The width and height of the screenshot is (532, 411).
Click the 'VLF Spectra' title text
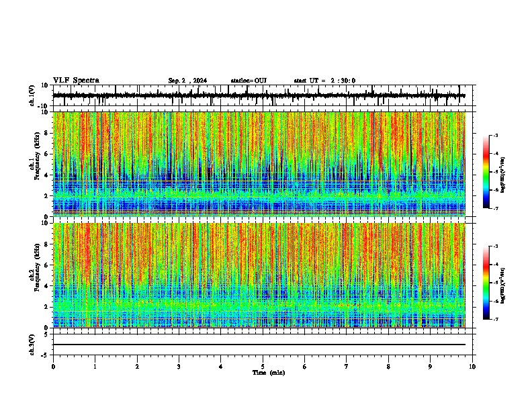point(76,81)
